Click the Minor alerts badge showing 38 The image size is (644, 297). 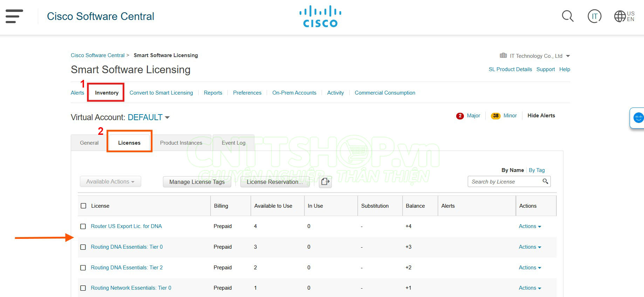click(x=495, y=116)
